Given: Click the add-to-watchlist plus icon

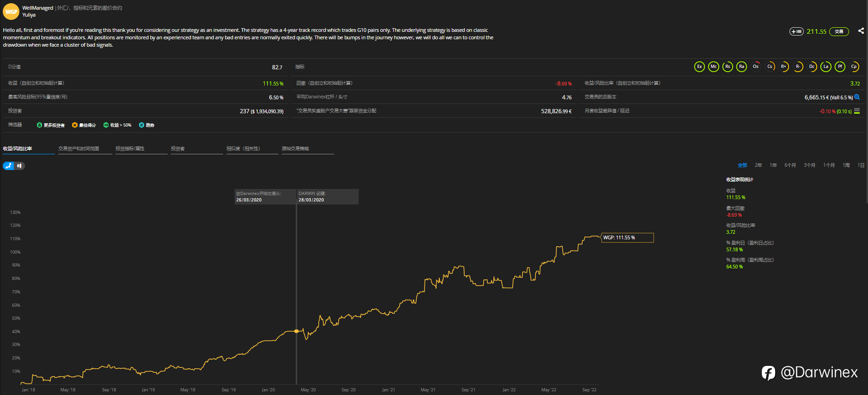Looking at the screenshot, I should click(x=796, y=31).
